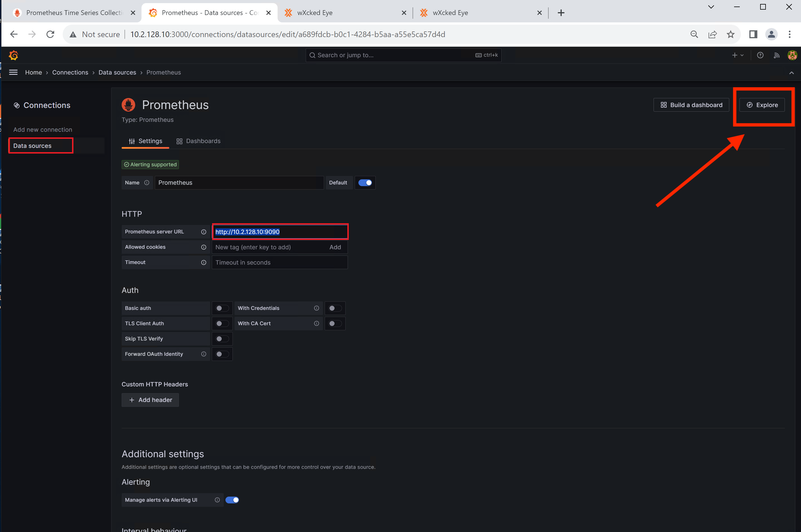The image size is (801, 532).
Task: Click the Not secure warning icon
Action: (x=73, y=34)
